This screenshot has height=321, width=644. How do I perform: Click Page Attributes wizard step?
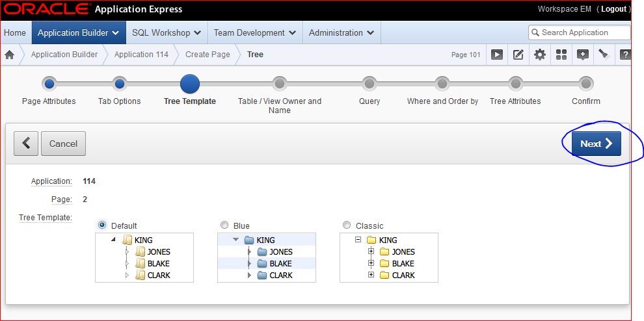coord(49,84)
